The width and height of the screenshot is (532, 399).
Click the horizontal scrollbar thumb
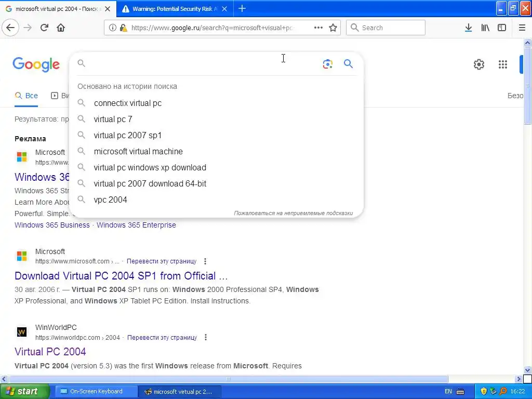pos(229,379)
